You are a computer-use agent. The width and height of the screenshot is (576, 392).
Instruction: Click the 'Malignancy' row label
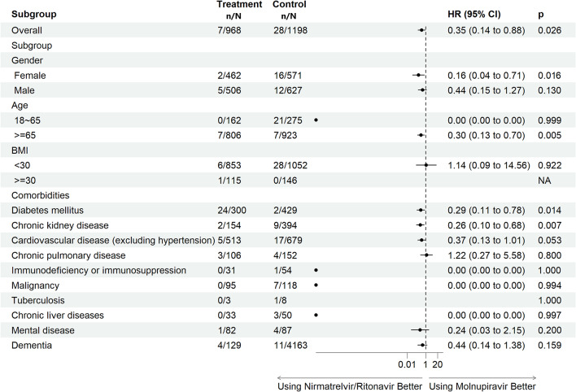(x=35, y=285)
